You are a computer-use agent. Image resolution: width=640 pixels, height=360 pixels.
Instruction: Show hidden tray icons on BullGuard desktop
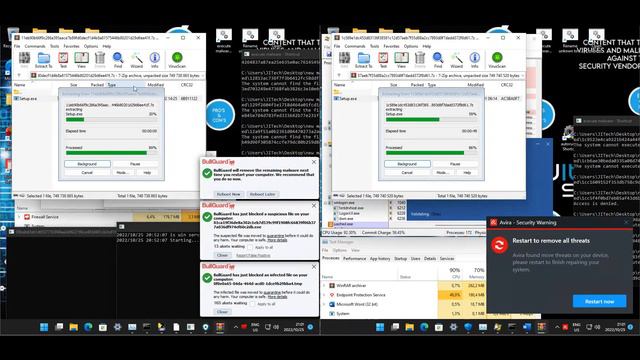click(236, 327)
